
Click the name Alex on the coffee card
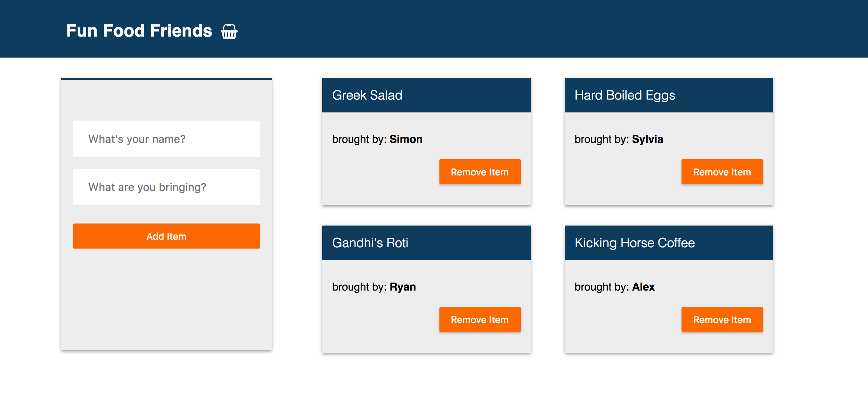[643, 287]
